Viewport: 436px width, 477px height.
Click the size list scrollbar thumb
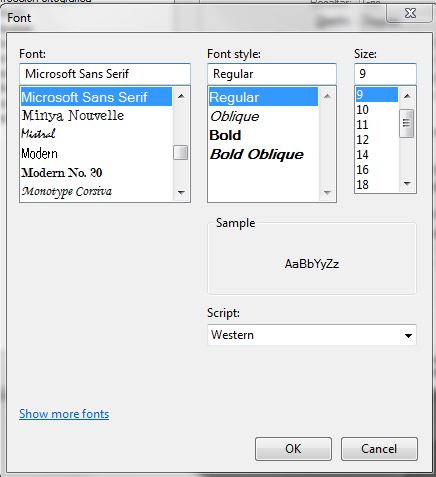point(407,123)
